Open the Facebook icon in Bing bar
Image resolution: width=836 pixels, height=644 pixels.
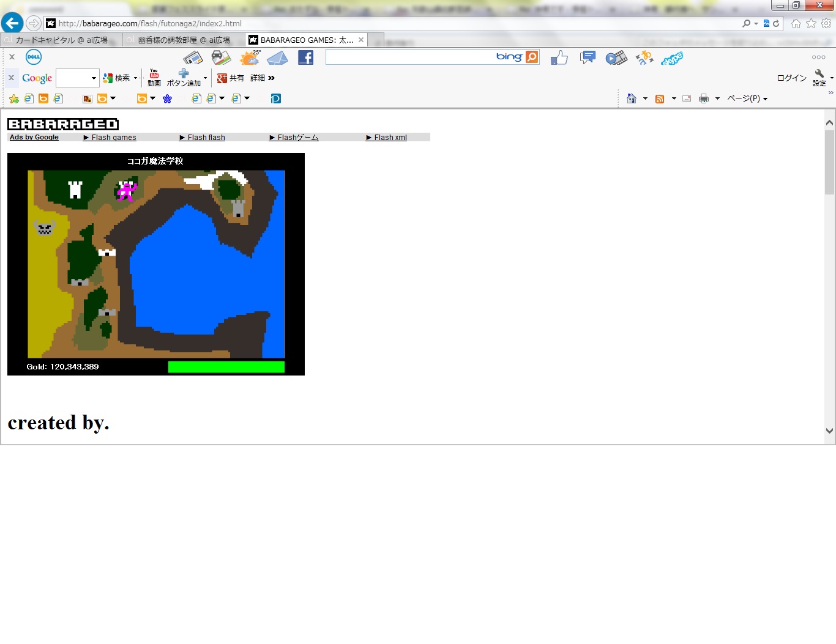click(x=305, y=57)
